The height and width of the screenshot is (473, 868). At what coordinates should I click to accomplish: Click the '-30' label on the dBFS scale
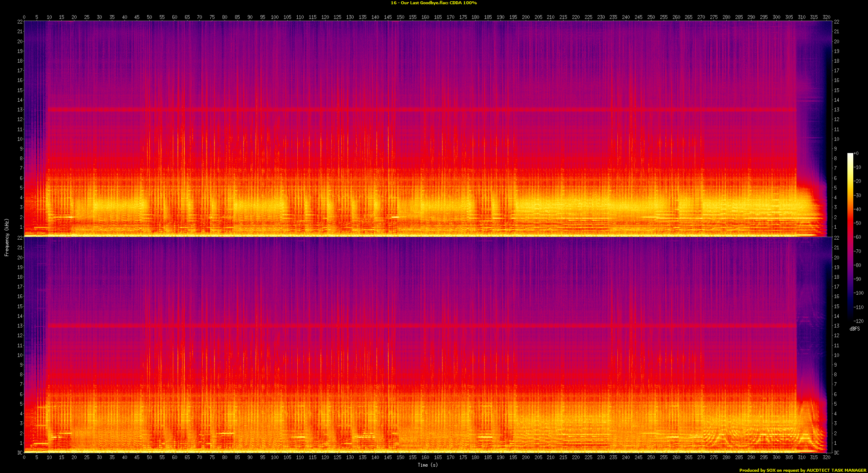tap(857, 195)
